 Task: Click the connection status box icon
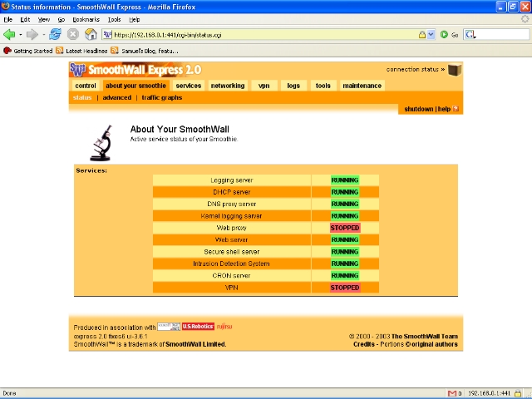(x=455, y=70)
